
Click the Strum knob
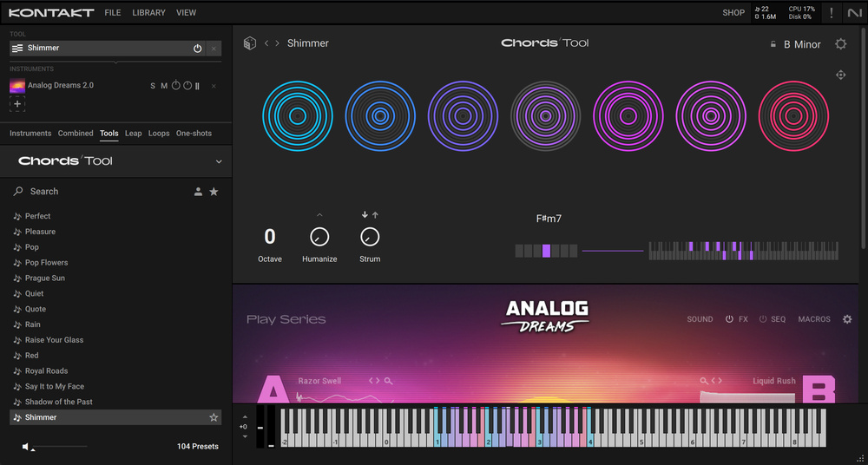click(370, 237)
